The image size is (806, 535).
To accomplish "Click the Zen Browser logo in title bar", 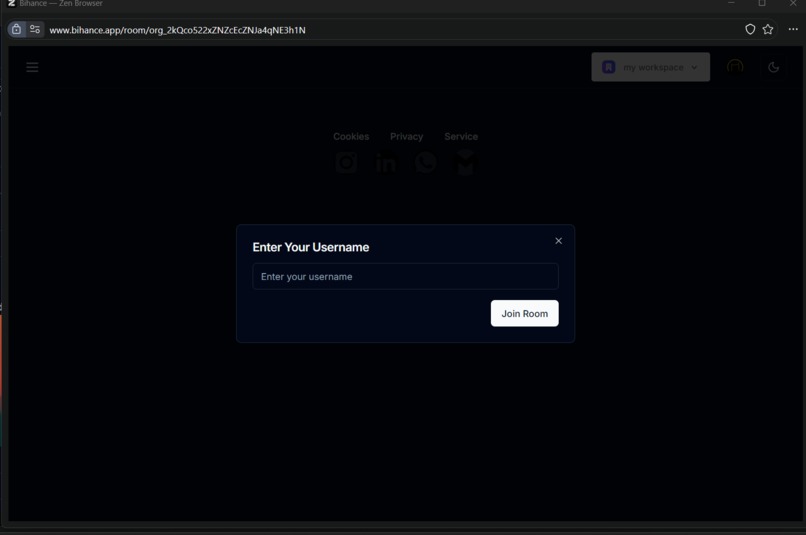I will click(11, 3).
